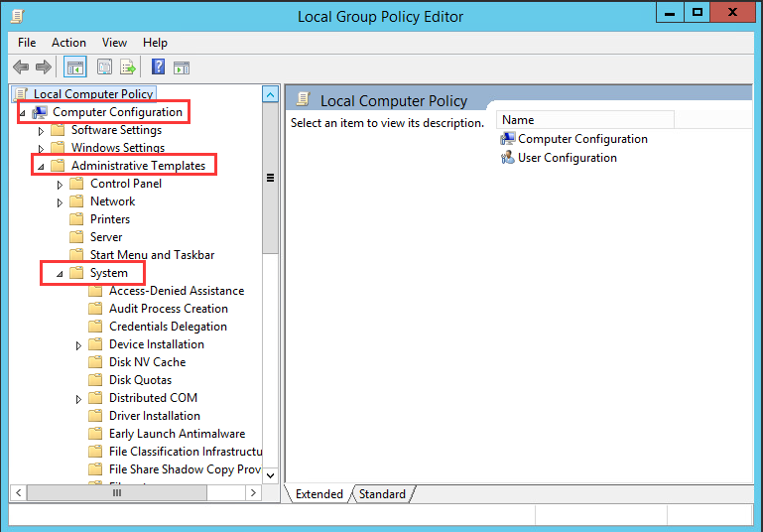763x532 pixels.
Task: Select Early Launch Antimalware tree item
Action: [177, 433]
